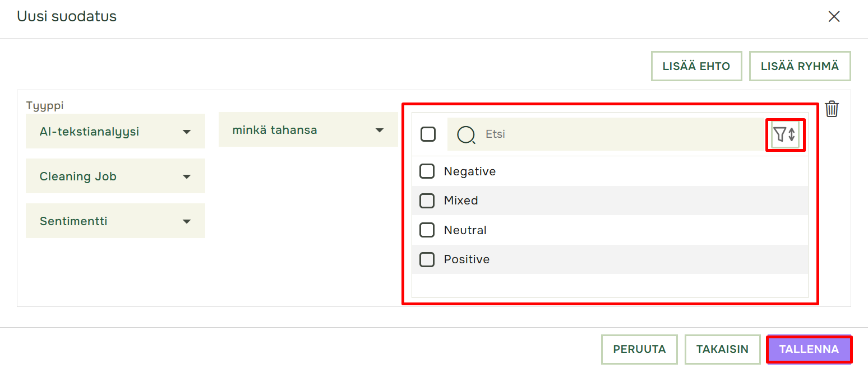Screen dimensions: 868x368
Task: Click the magnifier search icon
Action: click(x=466, y=134)
